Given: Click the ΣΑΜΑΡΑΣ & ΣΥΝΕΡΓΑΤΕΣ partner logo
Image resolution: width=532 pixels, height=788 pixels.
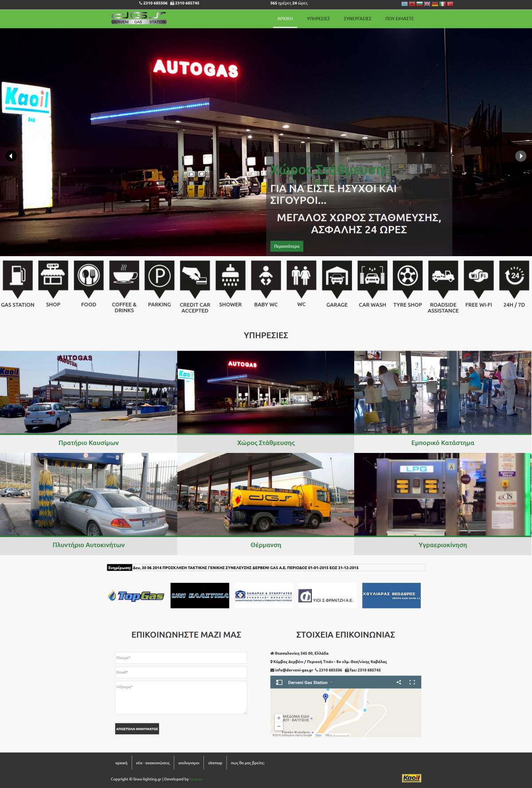Looking at the screenshot, I should (264, 596).
